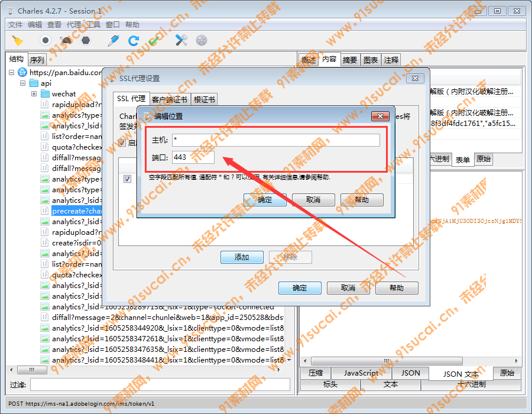Viewport: 532px width, 414px height.
Task: Open the 编辑 menu
Action: click(35, 25)
